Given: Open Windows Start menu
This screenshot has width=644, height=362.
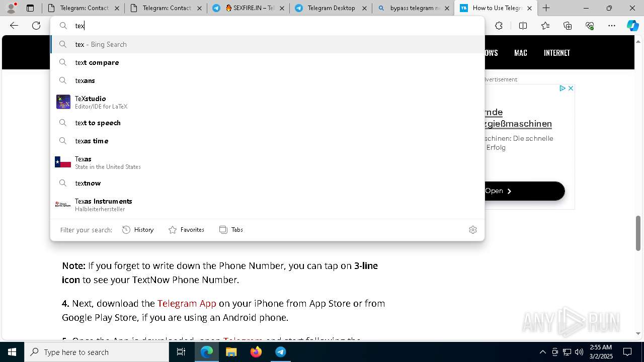Looking at the screenshot, I should click(12, 352).
